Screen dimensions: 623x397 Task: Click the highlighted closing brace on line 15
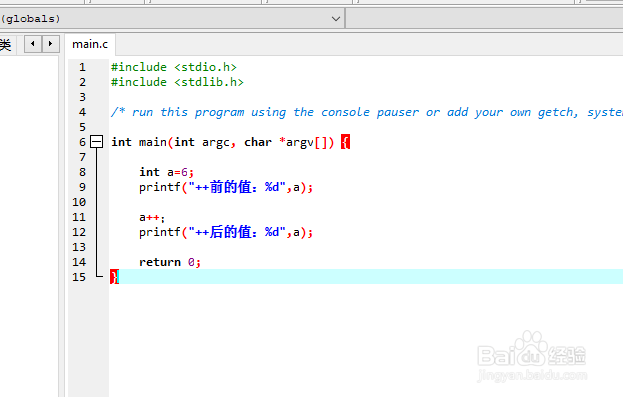click(114, 277)
